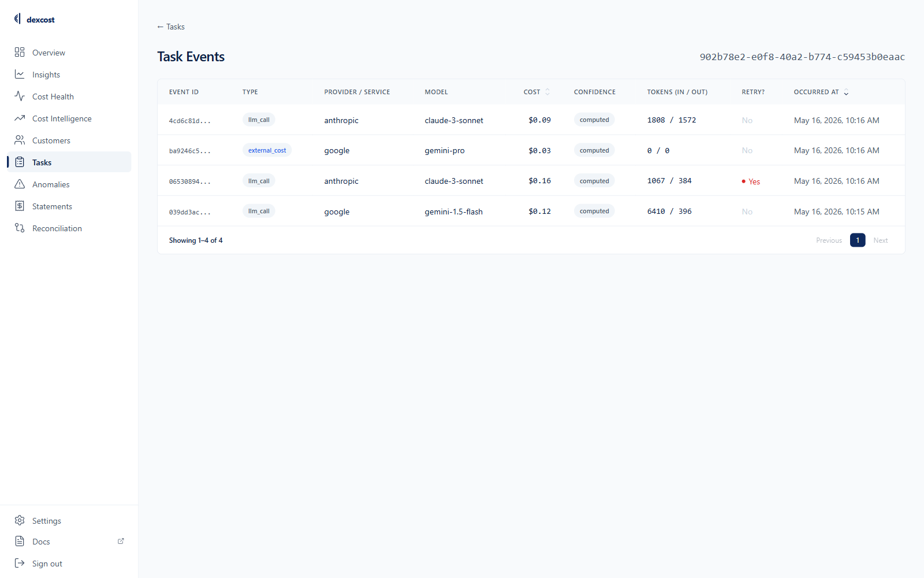The height and width of the screenshot is (578, 924).
Task: Click the Next pagination button
Action: 881,240
